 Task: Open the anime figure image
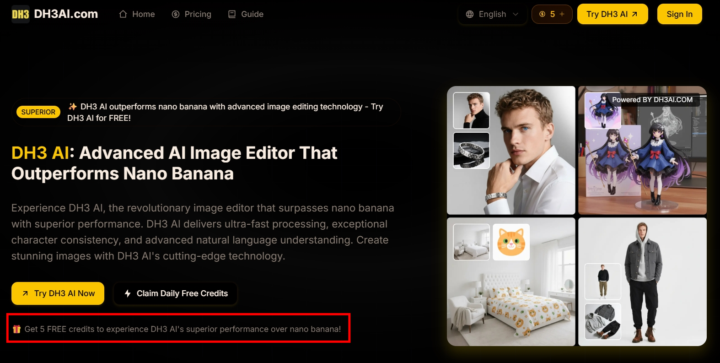[x=642, y=150]
